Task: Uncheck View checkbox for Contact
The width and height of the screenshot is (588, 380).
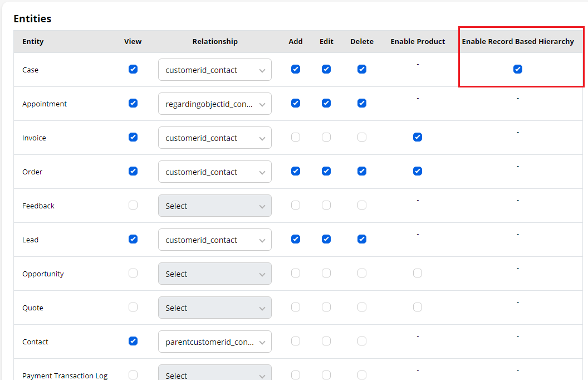Action: 133,341
